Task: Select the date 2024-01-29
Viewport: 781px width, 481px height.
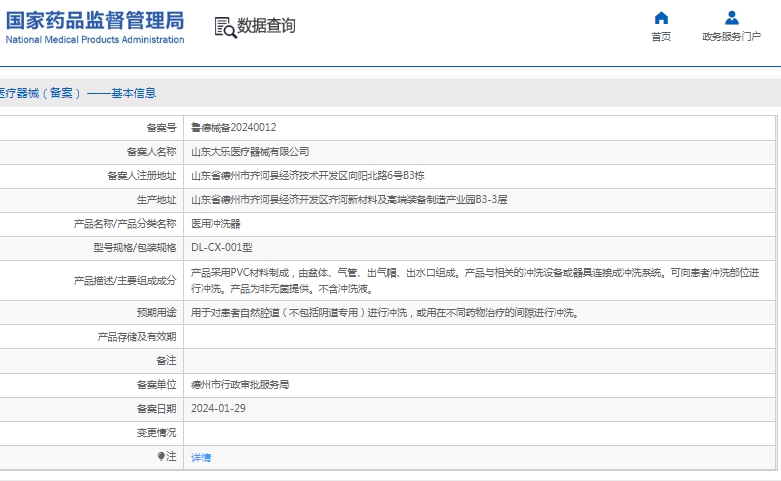Action: point(218,408)
